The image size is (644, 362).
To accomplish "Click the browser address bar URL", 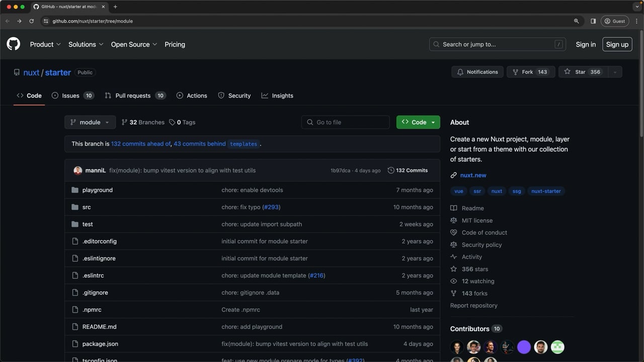I will pyautogui.click(x=93, y=21).
